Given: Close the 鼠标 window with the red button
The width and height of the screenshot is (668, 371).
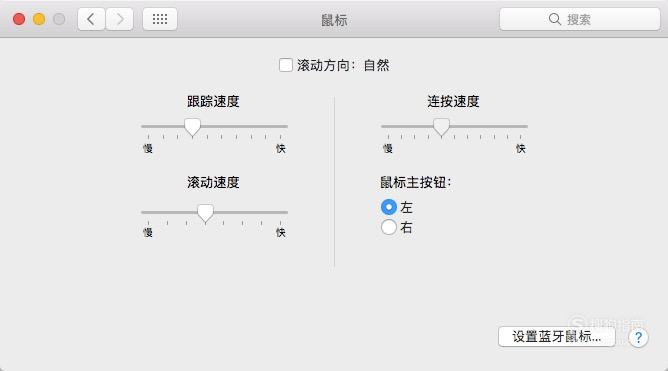Looking at the screenshot, I should 19,19.
